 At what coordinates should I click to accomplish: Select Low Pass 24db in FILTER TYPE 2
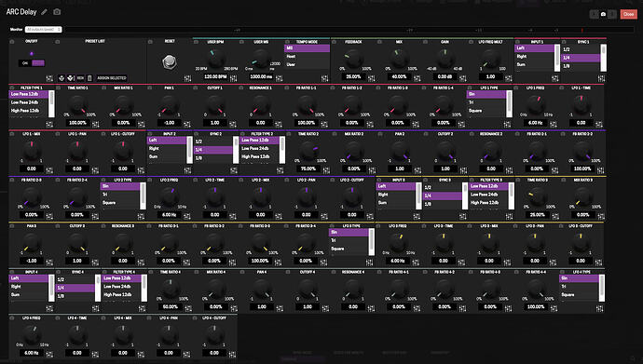259,148
